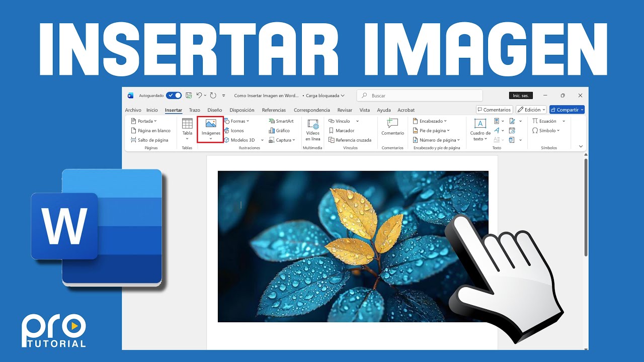Click the Gráfico chart button
The image size is (644, 362).
[279, 131]
